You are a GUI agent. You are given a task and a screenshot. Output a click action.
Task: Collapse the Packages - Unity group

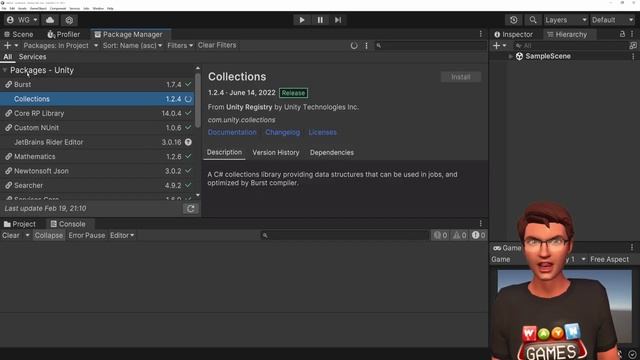click(4, 70)
